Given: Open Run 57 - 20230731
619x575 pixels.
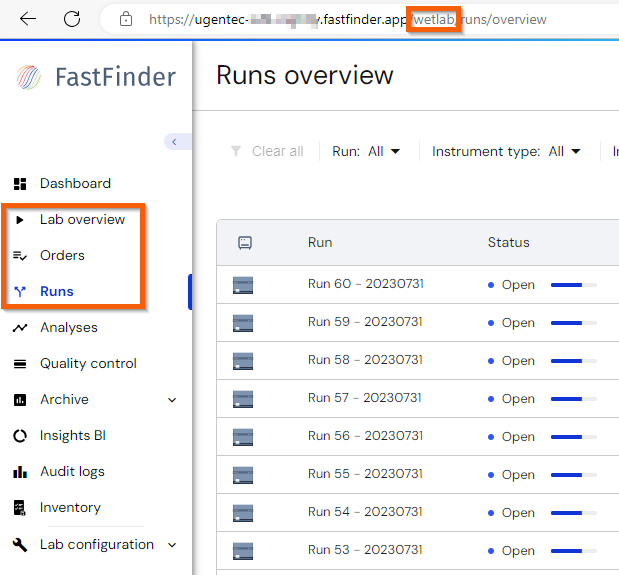Looking at the screenshot, I should point(365,397).
